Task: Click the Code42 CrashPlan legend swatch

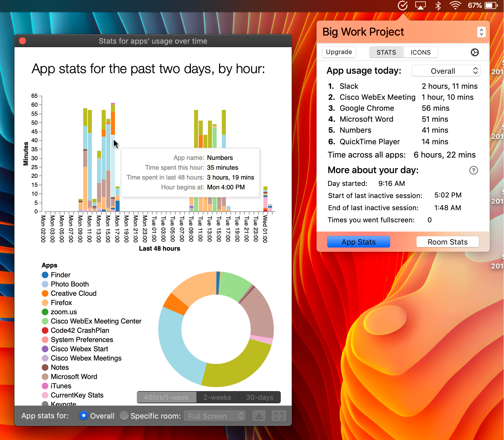Action: tap(45, 330)
